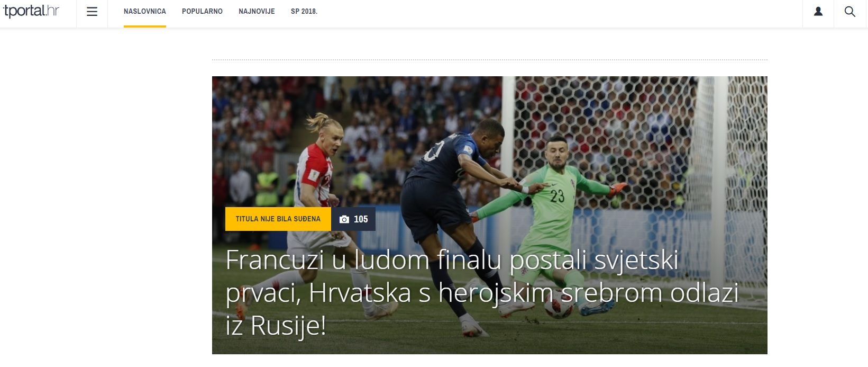Open the gallery showing 105 photos
The height and width of the screenshot is (367, 868).
point(353,219)
